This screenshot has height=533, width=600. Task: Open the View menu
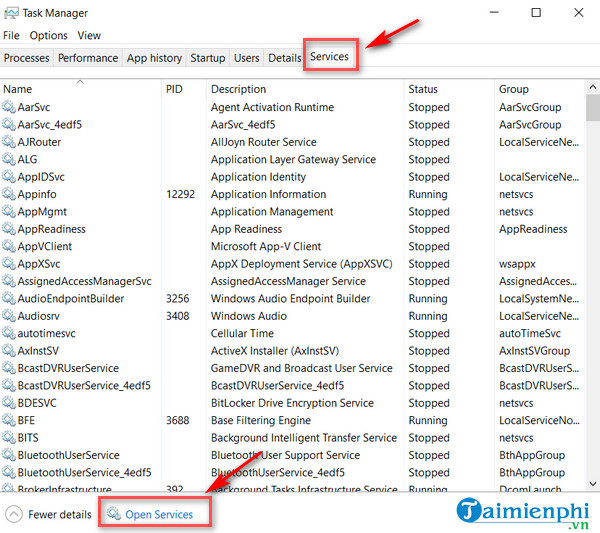point(89,36)
